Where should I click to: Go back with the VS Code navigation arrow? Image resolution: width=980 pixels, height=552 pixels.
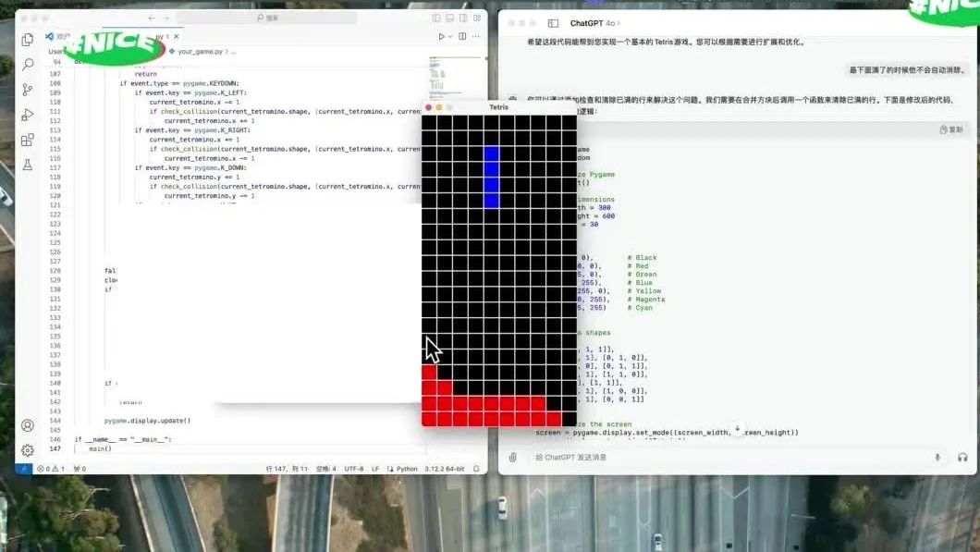(152, 18)
